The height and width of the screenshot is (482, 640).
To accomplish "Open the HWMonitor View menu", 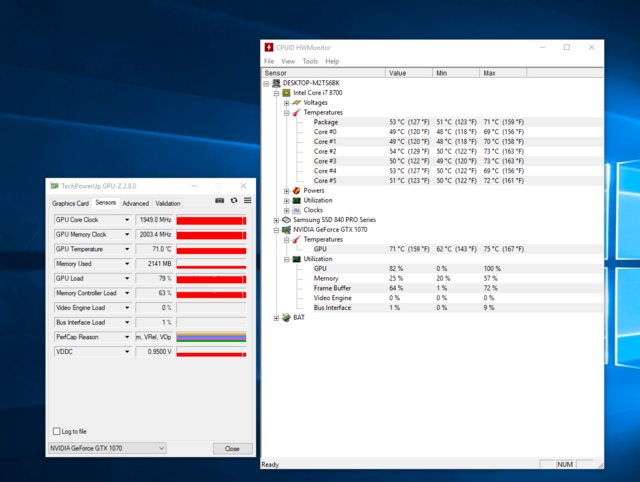I will (x=288, y=61).
